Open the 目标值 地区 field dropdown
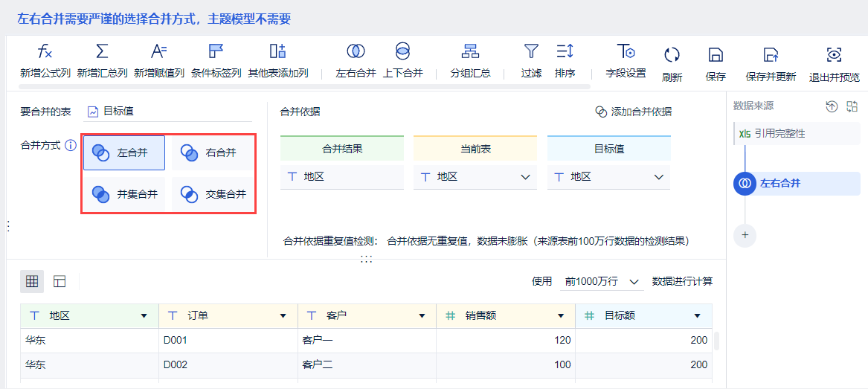 pyautogui.click(x=658, y=177)
